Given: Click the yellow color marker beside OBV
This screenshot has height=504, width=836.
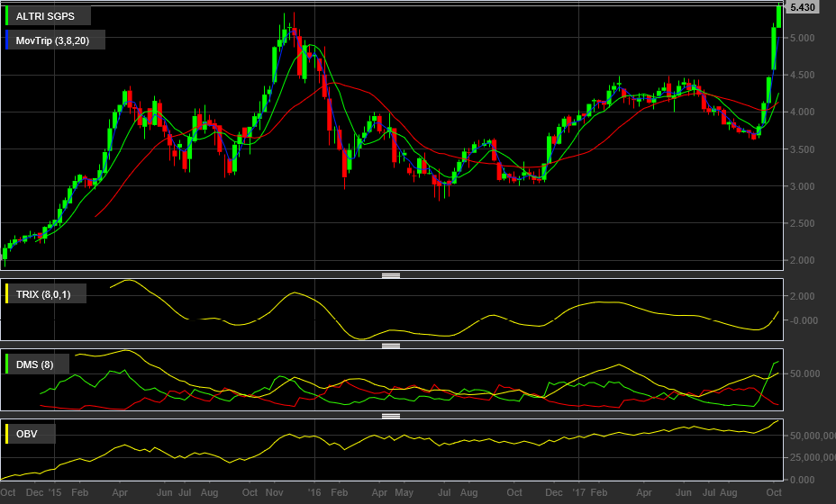Looking at the screenshot, I should [6, 434].
